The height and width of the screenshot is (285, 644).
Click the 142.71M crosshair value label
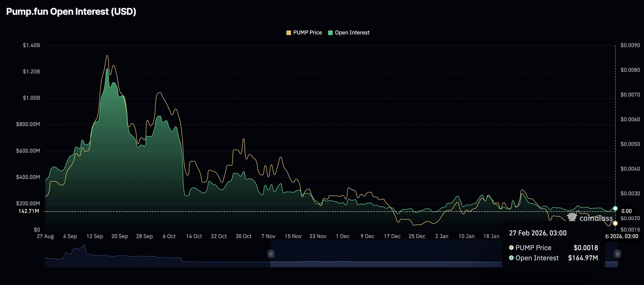click(29, 211)
